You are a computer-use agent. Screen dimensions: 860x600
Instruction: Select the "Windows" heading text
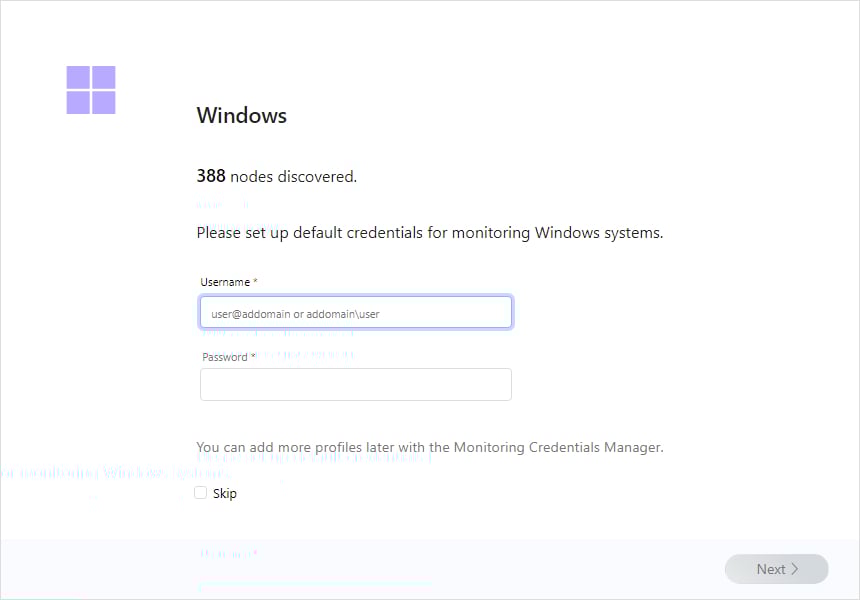[242, 116]
